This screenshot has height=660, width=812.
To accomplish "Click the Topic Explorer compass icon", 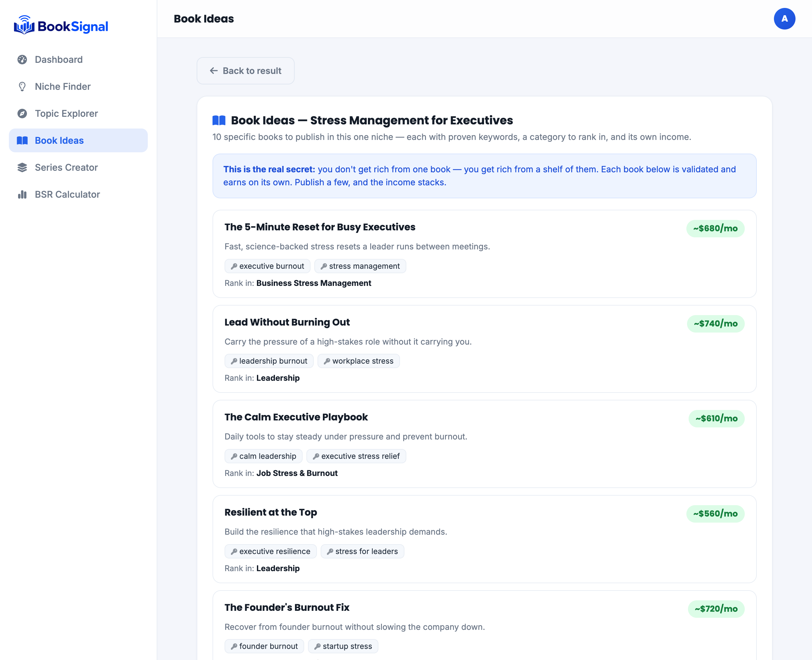I will [x=23, y=114].
